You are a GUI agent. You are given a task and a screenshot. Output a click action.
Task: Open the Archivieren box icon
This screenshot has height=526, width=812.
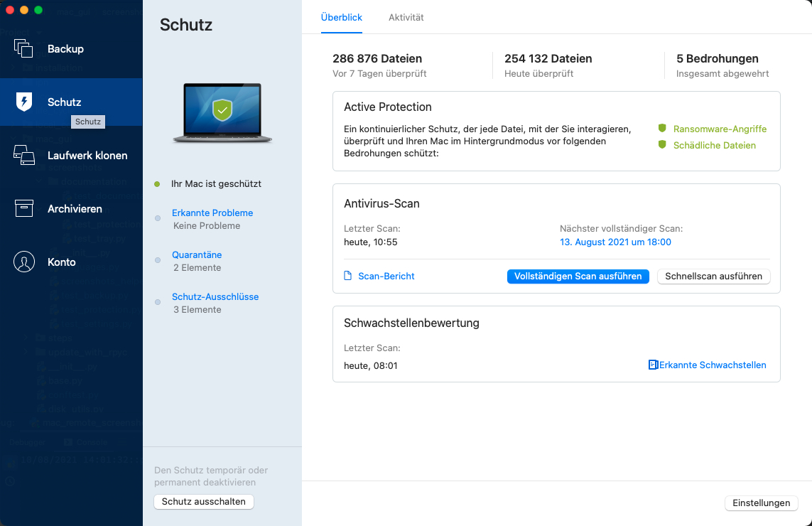(x=24, y=208)
